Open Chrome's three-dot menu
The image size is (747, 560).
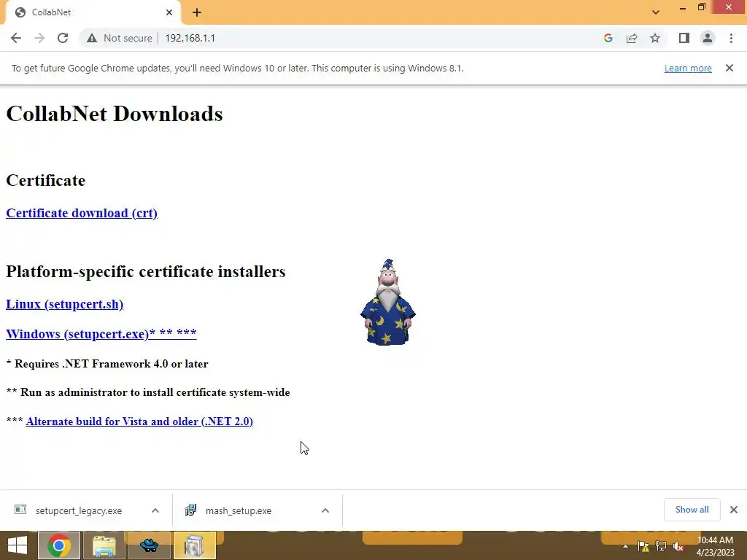click(x=731, y=38)
